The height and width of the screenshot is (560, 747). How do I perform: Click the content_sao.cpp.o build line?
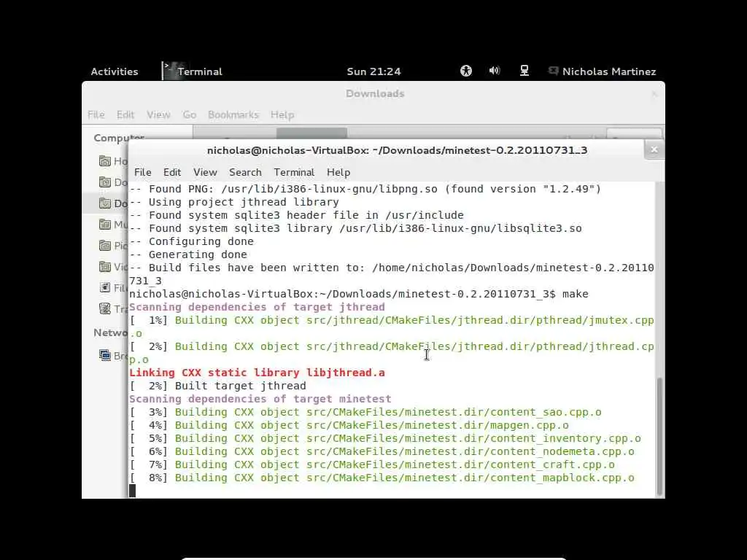tap(365, 413)
